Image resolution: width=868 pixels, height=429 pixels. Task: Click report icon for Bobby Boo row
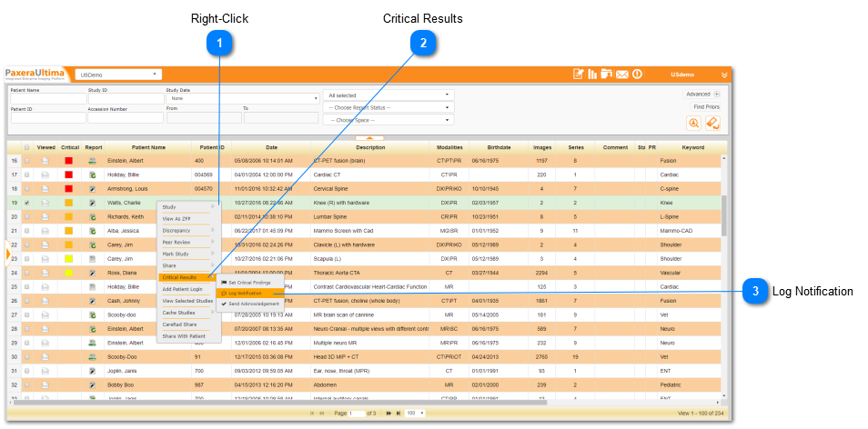click(93, 384)
